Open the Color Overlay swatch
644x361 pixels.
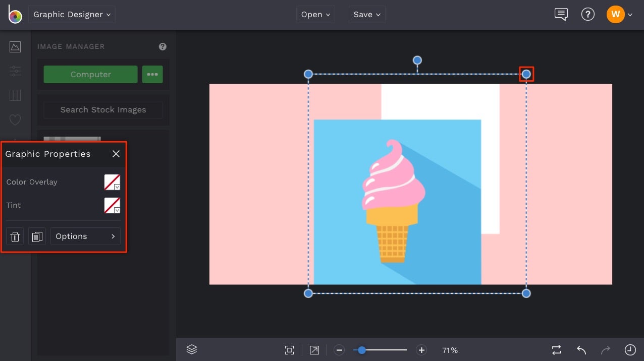click(112, 182)
